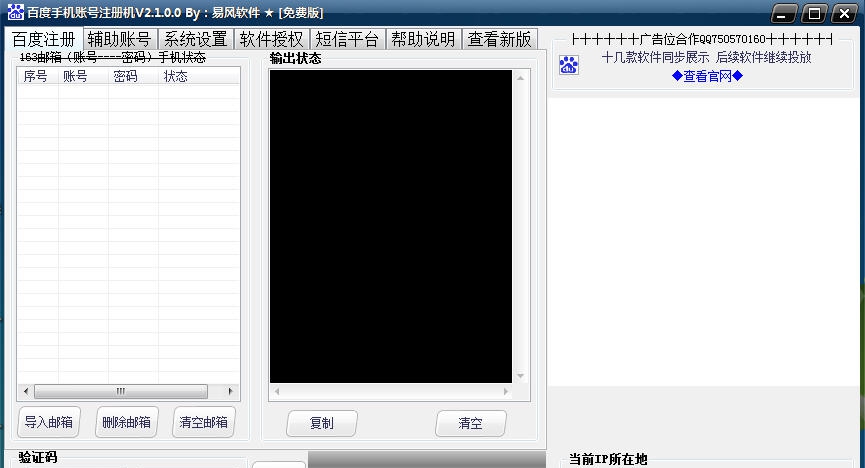This screenshot has width=865, height=468.
Task: Click the mailbox list left scroll arrow
Action: click(26, 391)
